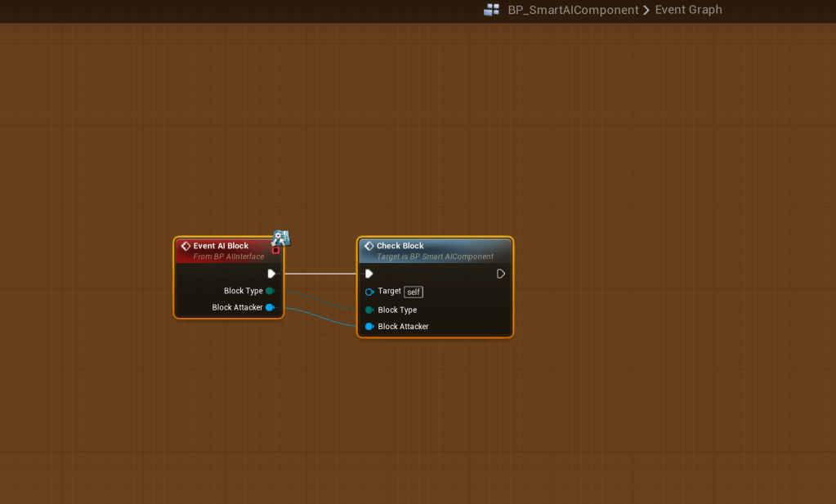Click the breadcrumb chevron separator arrow
This screenshot has width=836, height=504.
(646, 10)
